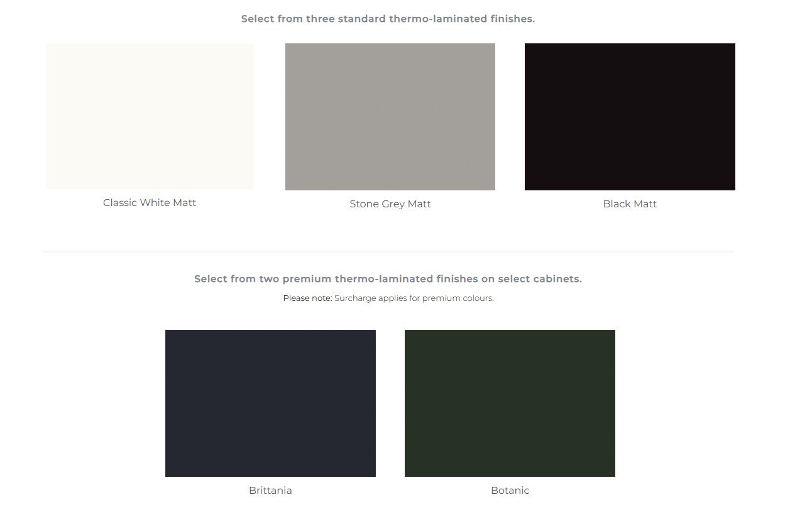812x507 pixels.
Task: Select the Classic White Matt swatch
Action: pyautogui.click(x=150, y=116)
